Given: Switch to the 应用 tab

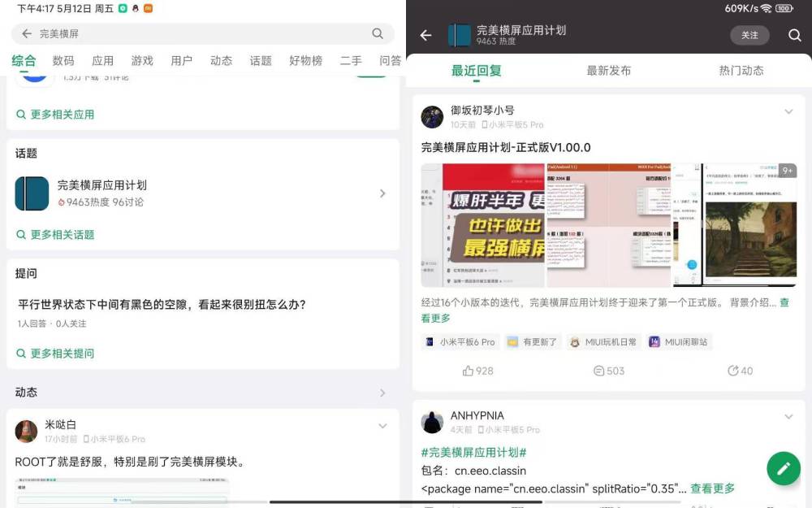Looking at the screenshot, I should [102, 61].
